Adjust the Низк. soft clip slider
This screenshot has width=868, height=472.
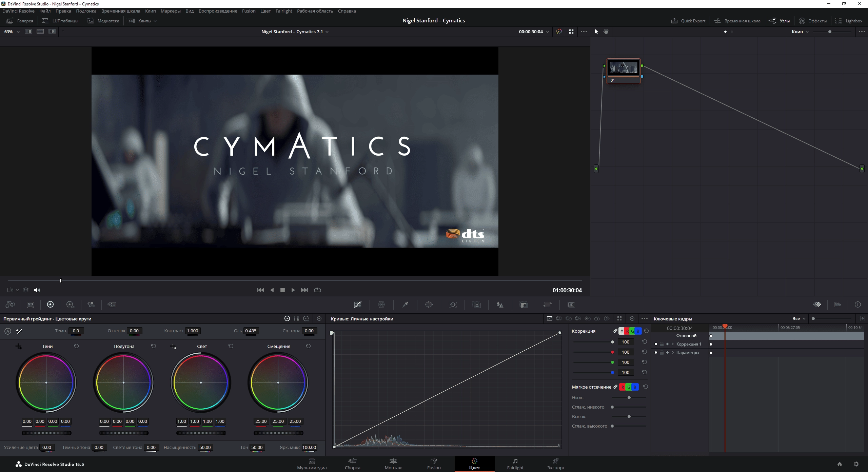[x=629, y=397]
